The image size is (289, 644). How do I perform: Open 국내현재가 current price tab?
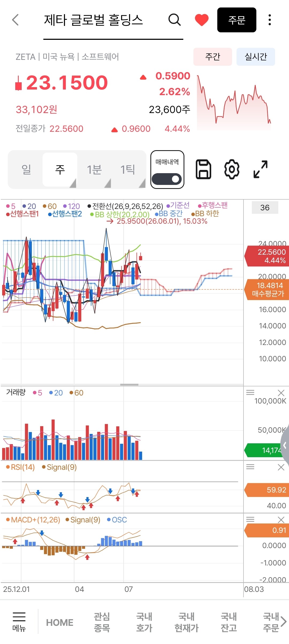(x=187, y=622)
